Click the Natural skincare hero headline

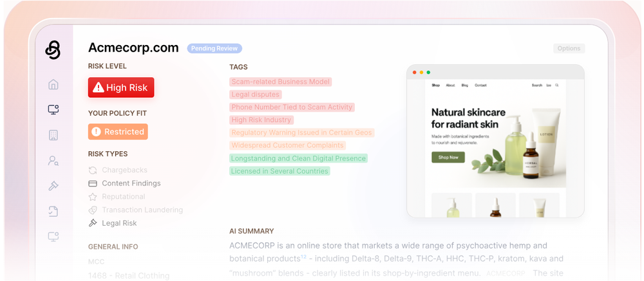click(468, 118)
